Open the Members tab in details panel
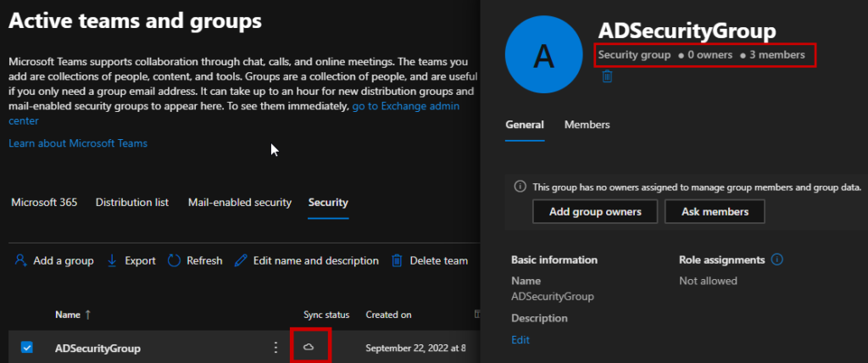This screenshot has width=868, height=363. point(587,125)
